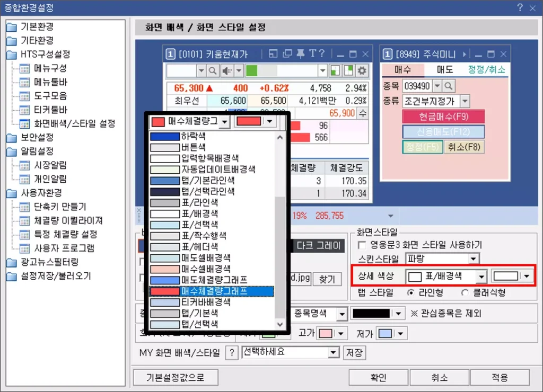Select the 매도 tab in 주식미니
This screenshot has height=392, width=543.
(x=445, y=69)
